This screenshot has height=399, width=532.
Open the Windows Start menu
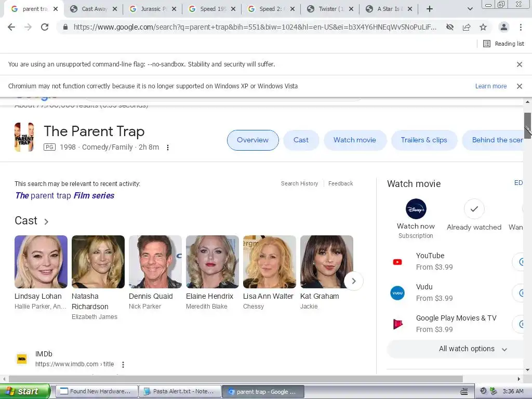tap(25, 391)
